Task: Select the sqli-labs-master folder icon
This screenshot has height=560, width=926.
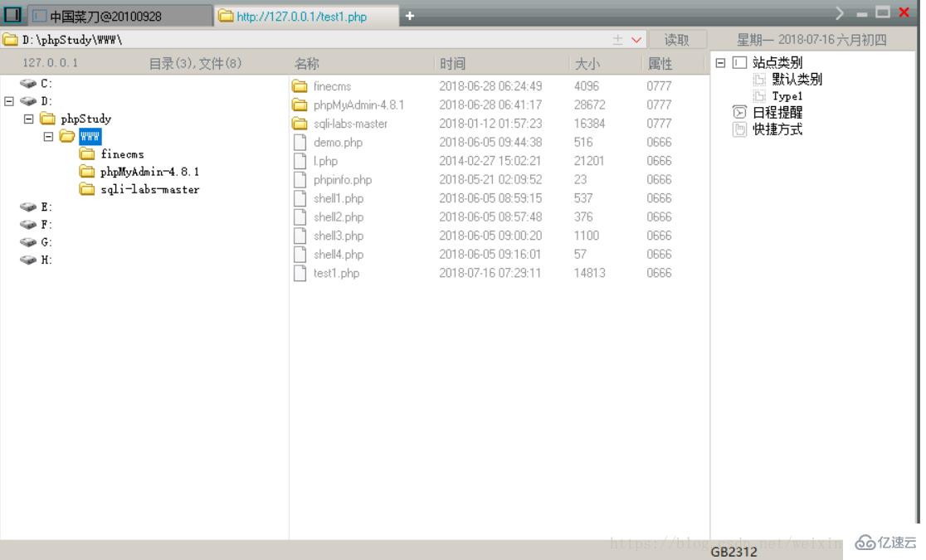Action: coord(300,122)
